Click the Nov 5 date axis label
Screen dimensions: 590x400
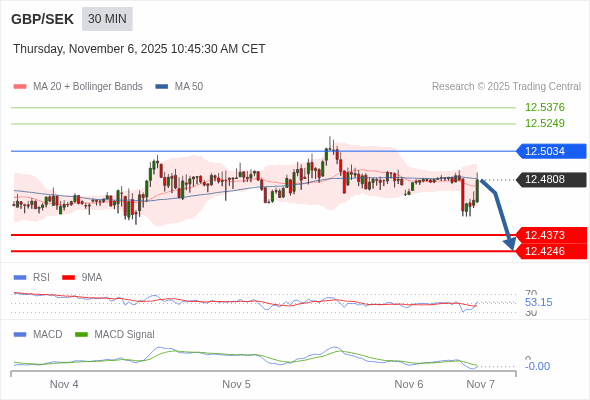click(236, 384)
